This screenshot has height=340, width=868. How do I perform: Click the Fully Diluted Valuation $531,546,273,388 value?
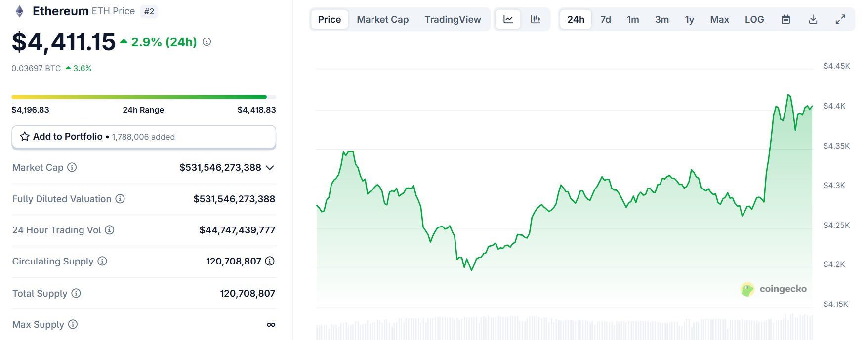235,199
